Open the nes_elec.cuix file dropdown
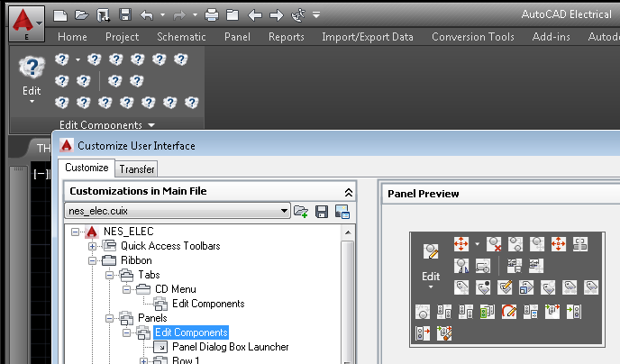 pos(284,211)
